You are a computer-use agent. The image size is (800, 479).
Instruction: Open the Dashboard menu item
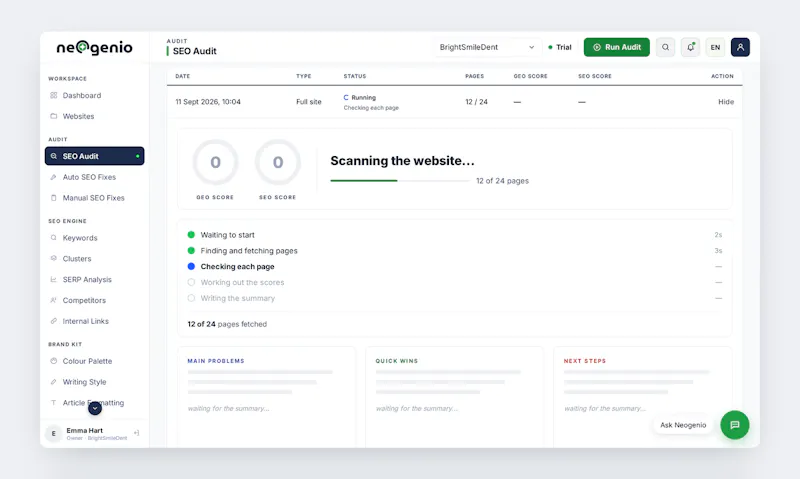(x=94, y=95)
